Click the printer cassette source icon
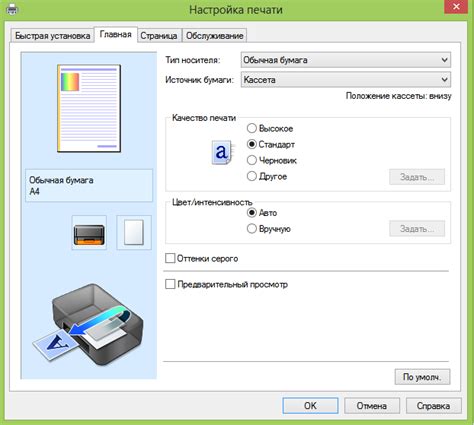This screenshot has width=474, height=425. 89,232
